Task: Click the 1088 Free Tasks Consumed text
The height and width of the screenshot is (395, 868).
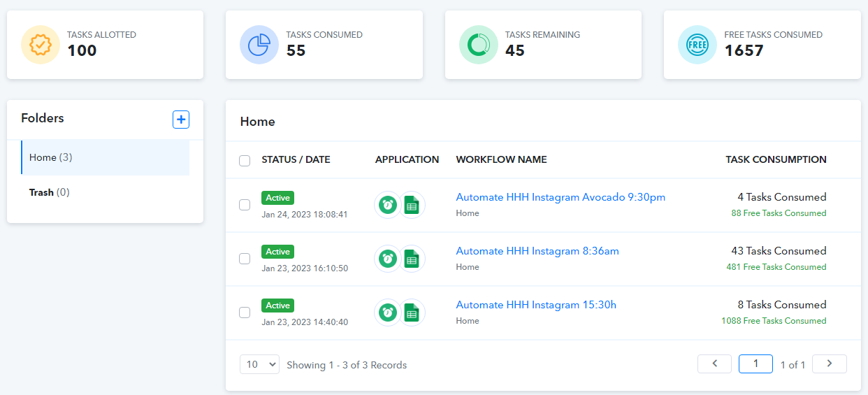Action: coord(774,321)
